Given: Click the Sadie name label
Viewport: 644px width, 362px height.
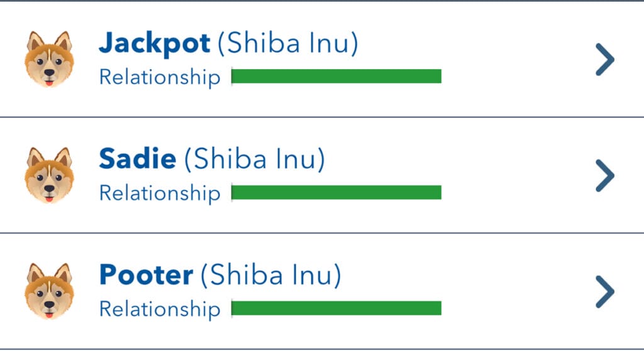Looking at the screenshot, I should point(136,159).
